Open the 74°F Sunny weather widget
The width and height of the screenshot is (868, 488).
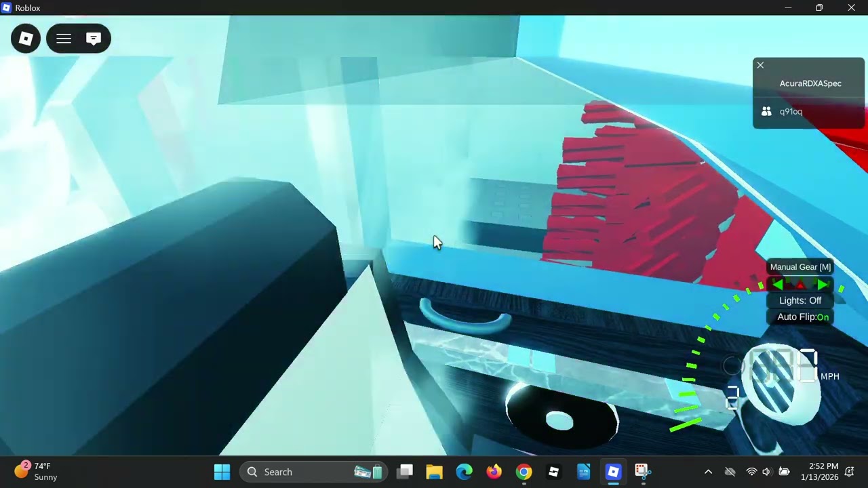click(x=36, y=472)
